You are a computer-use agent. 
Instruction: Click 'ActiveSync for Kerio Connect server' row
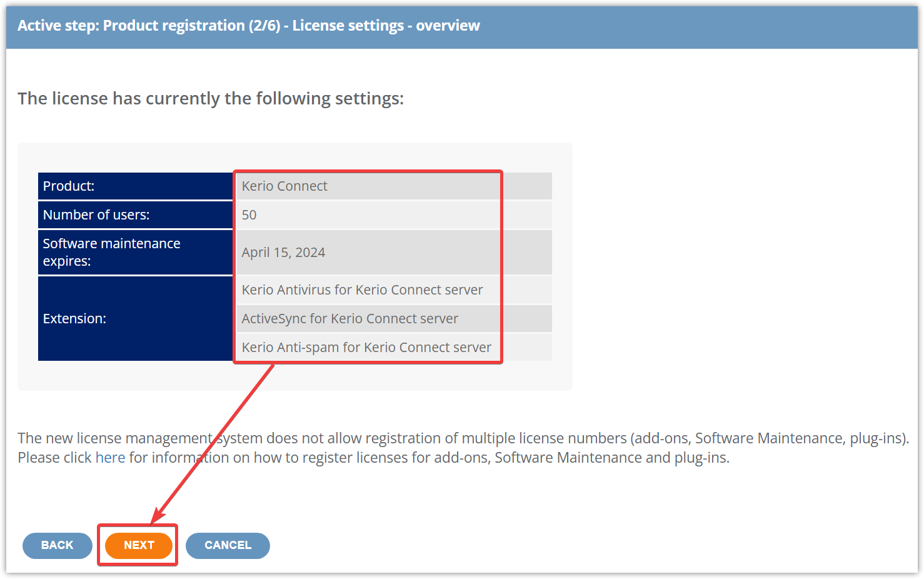coord(394,319)
